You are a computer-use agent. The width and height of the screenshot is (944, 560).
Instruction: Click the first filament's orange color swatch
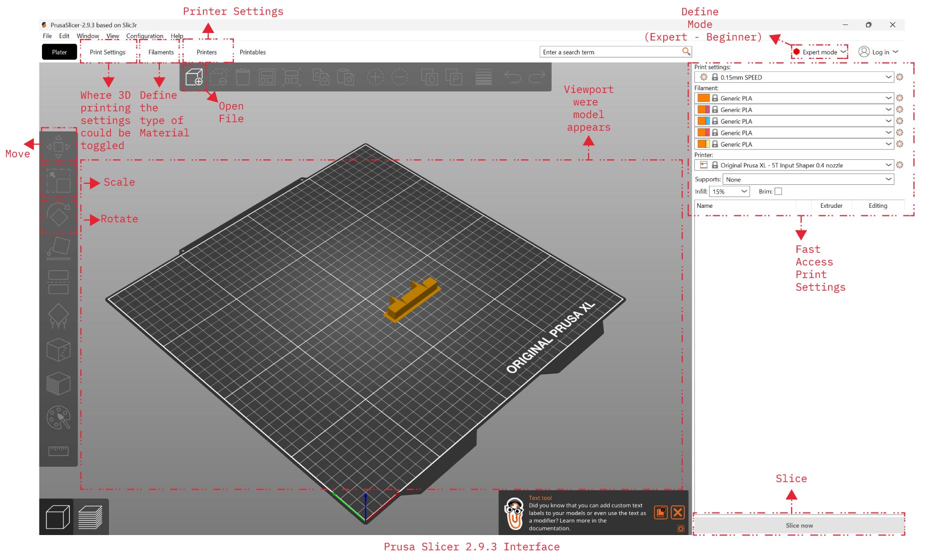point(703,98)
